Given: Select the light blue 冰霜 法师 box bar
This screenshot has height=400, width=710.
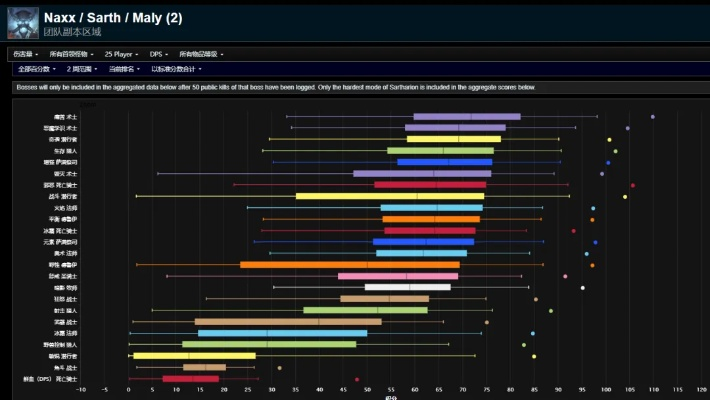Looking at the screenshot, I should click(x=282, y=333).
